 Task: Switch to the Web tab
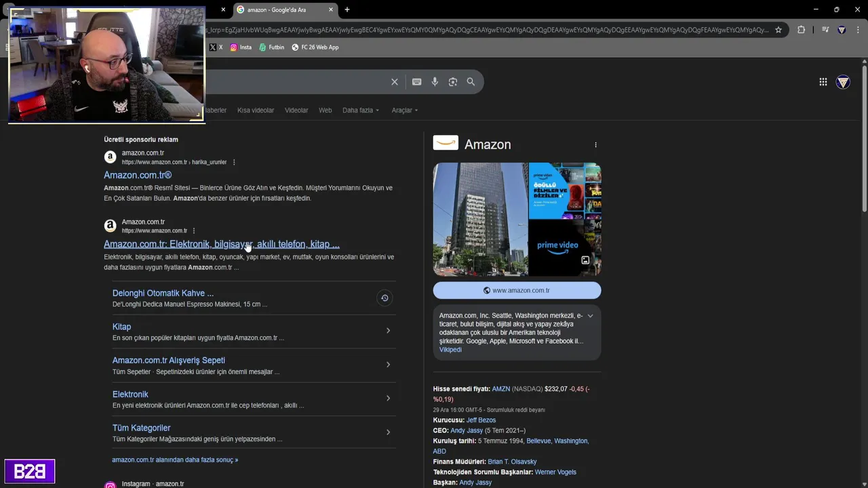(325, 110)
